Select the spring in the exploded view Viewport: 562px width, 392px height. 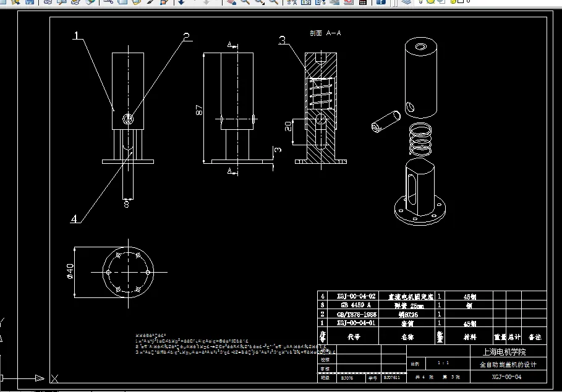[x=420, y=139]
